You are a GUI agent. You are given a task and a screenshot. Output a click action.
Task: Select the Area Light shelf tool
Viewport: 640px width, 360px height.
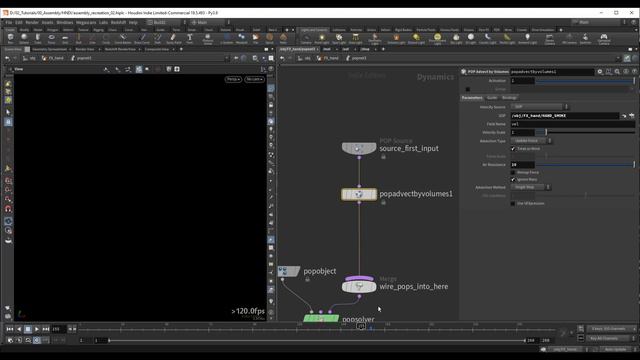point(356,39)
